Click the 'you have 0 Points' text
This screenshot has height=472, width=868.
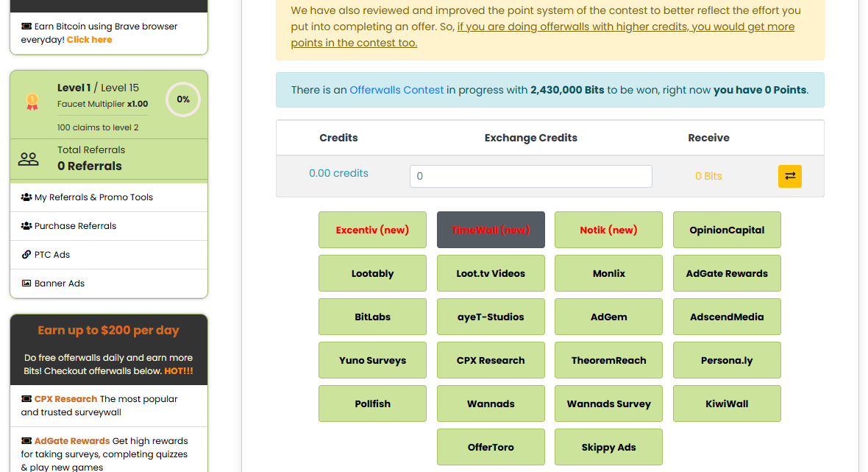[x=760, y=90]
